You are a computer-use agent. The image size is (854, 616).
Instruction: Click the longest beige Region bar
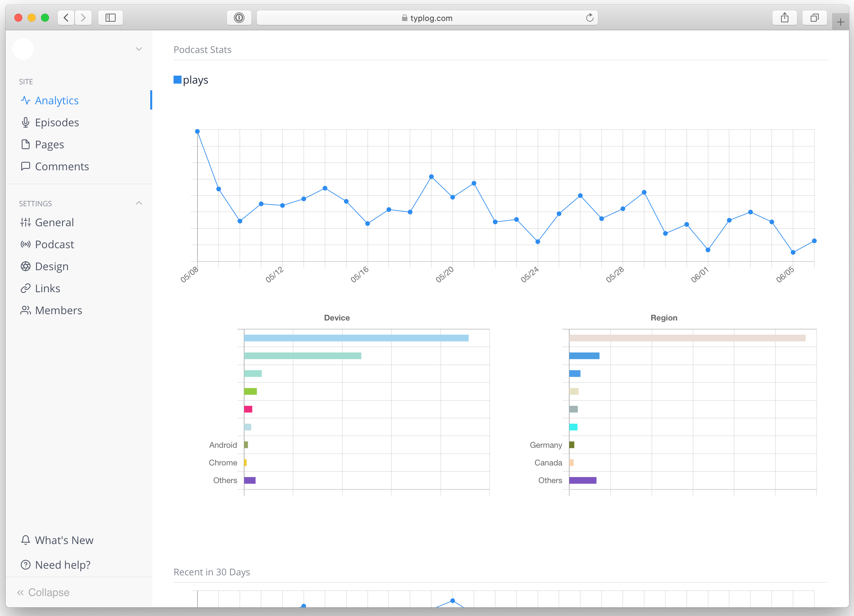(x=687, y=338)
